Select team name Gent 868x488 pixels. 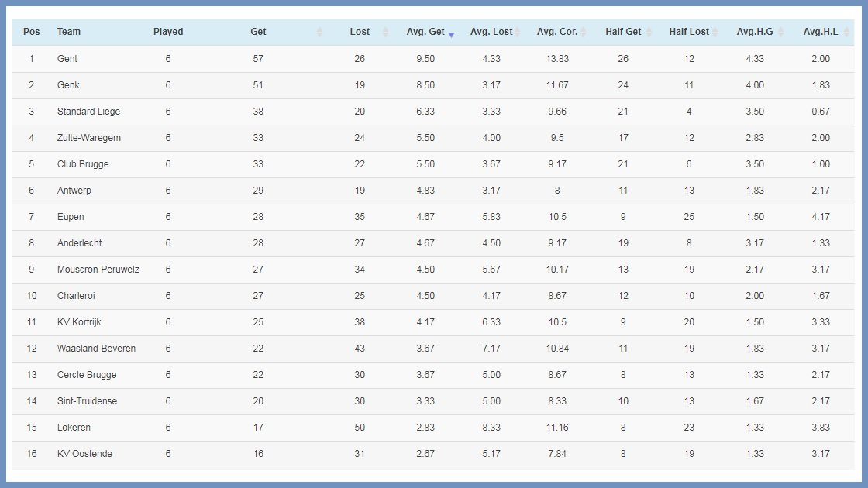(x=67, y=59)
